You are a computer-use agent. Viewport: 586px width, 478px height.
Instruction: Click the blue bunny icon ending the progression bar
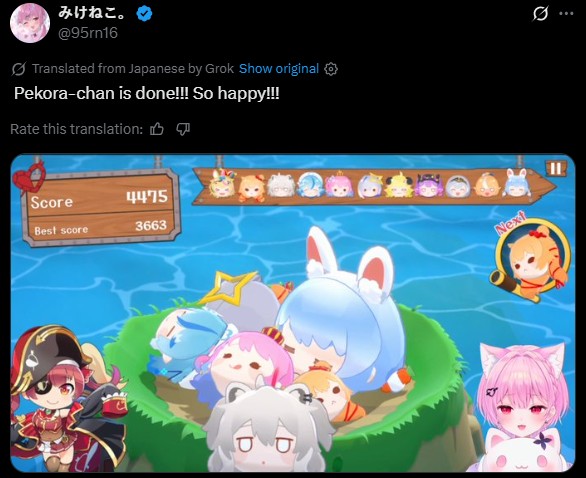[516, 184]
